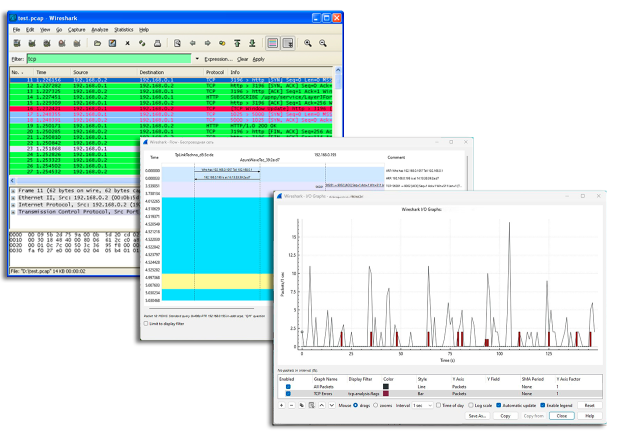Uncheck Enabled box for TCP Errors graph

tap(288, 394)
